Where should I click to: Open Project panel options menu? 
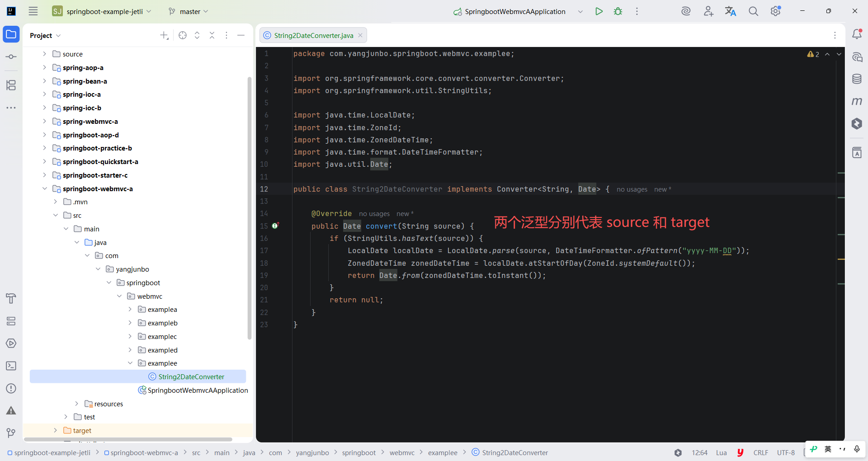226,35
